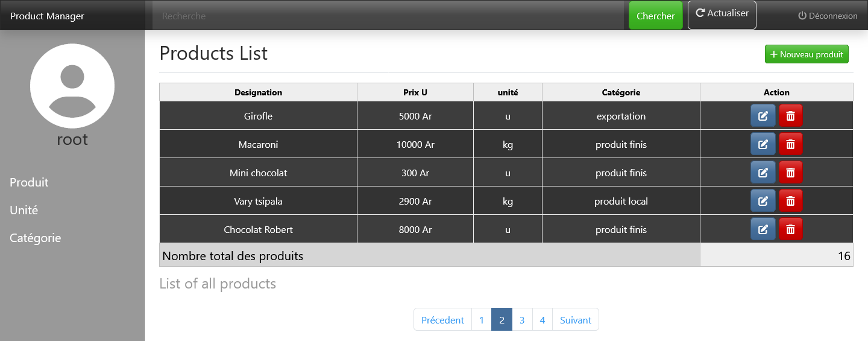Click the Action column header
This screenshot has width=868, height=341.
pos(776,92)
